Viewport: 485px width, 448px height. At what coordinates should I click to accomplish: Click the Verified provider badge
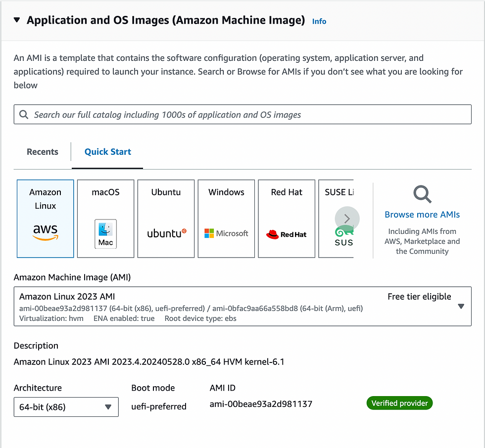(x=399, y=403)
